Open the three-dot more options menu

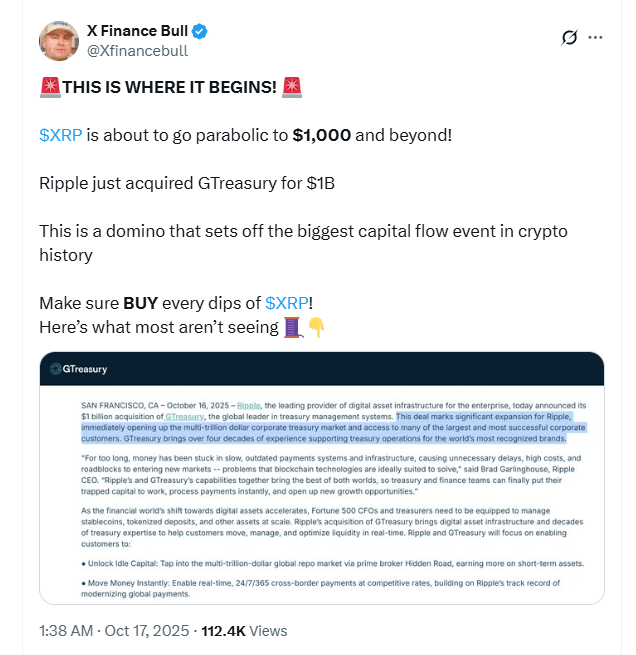point(595,38)
